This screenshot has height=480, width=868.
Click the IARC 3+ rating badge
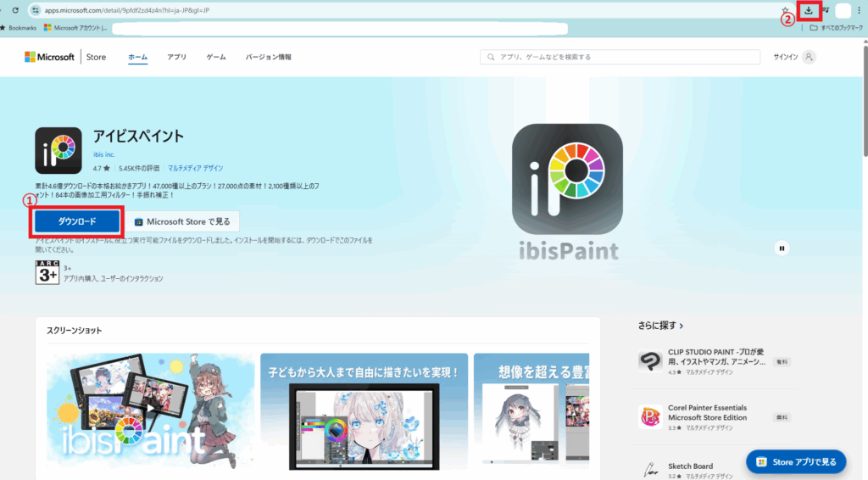47,272
